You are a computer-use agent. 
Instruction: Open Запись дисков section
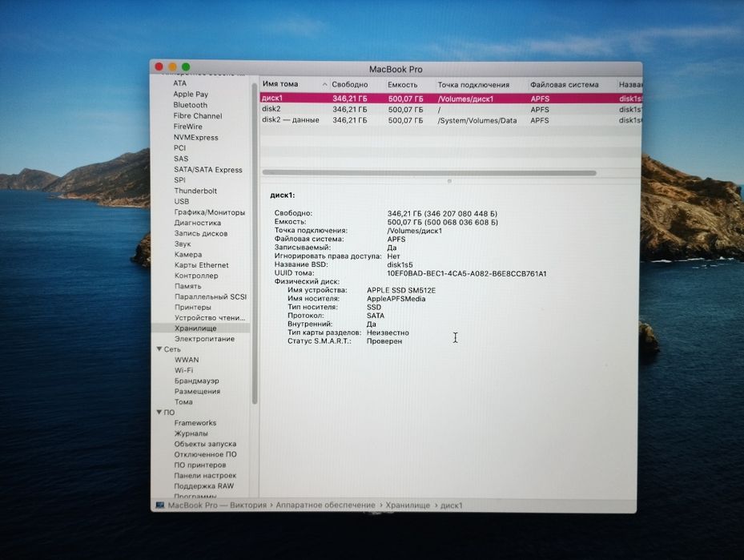coord(201,233)
